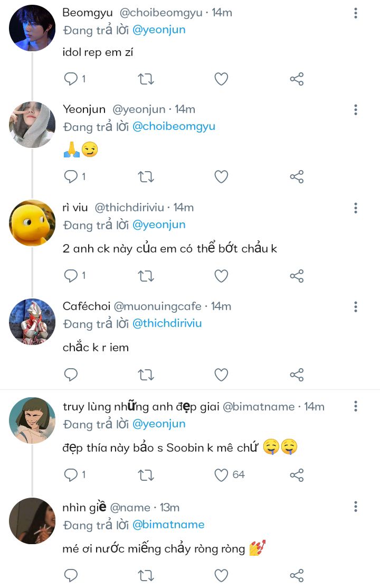This screenshot has width=380, height=588.
Task: Open @bimatname mention in nhìn giề's reply
Action: click(168, 525)
